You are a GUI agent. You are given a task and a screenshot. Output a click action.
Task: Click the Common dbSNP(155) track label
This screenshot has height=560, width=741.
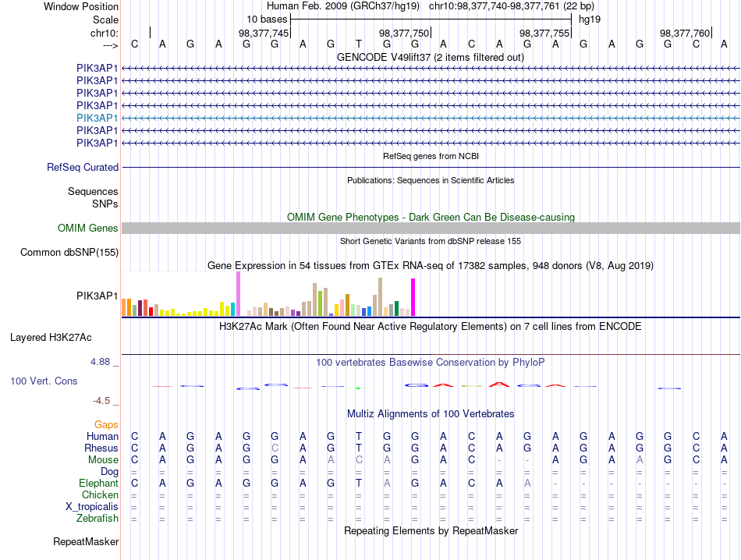(x=69, y=253)
